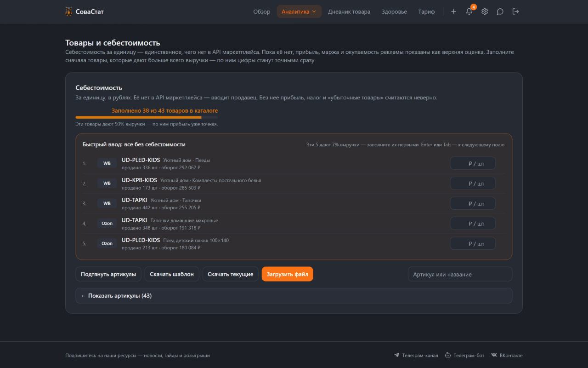Click the Подтянуть артикулы button

pyautogui.click(x=108, y=274)
